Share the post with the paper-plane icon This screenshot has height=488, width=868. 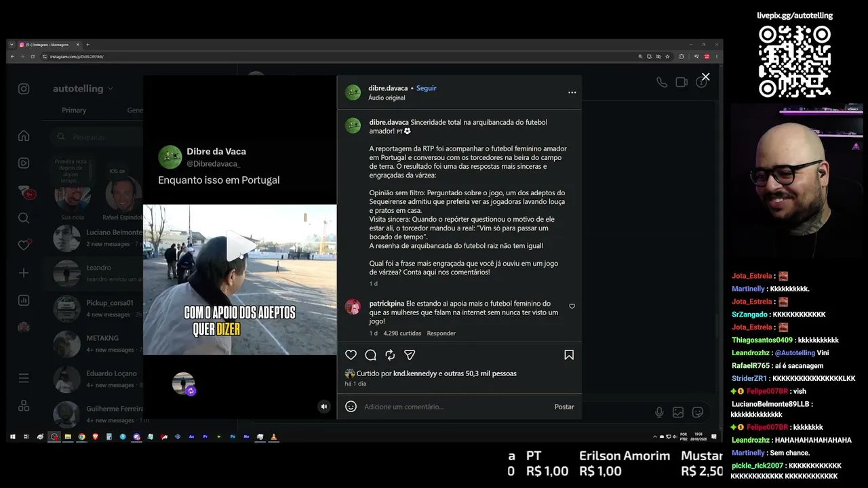410,355
